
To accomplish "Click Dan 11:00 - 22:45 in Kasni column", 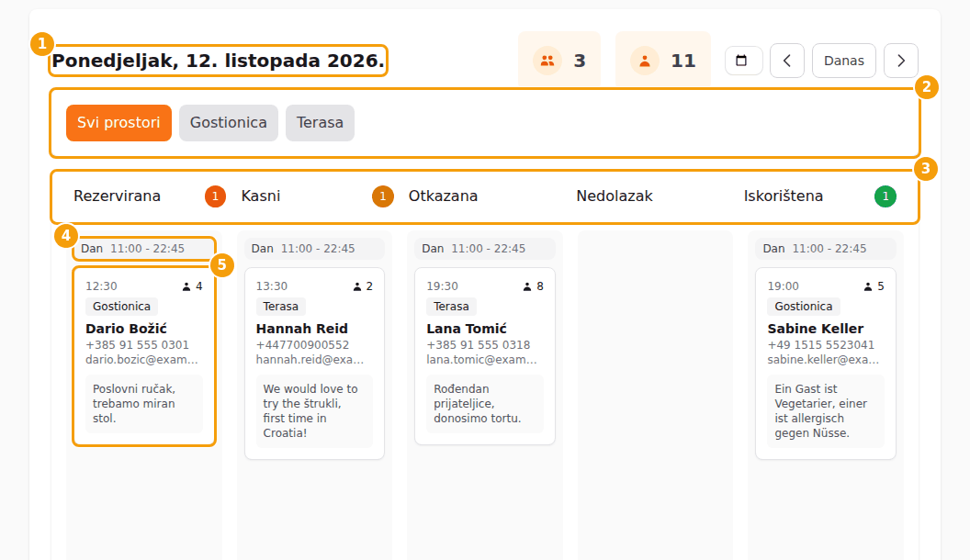I will pos(314,249).
